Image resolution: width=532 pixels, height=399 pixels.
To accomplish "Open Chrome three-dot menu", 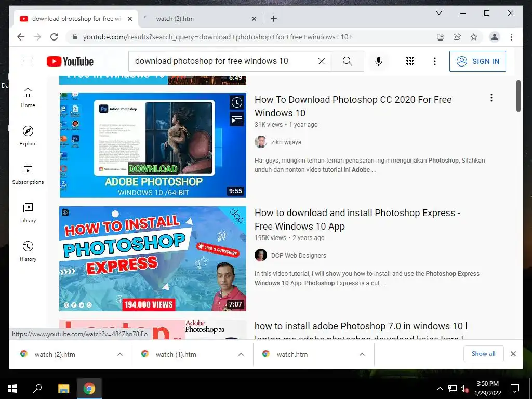I will [511, 37].
